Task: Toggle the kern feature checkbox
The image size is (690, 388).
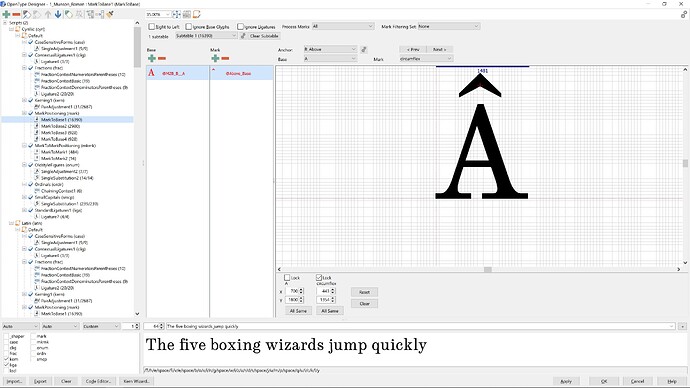Action: (x=6, y=359)
